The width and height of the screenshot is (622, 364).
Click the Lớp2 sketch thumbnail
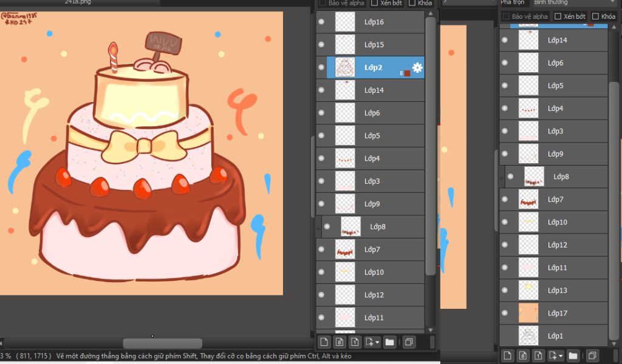click(345, 67)
